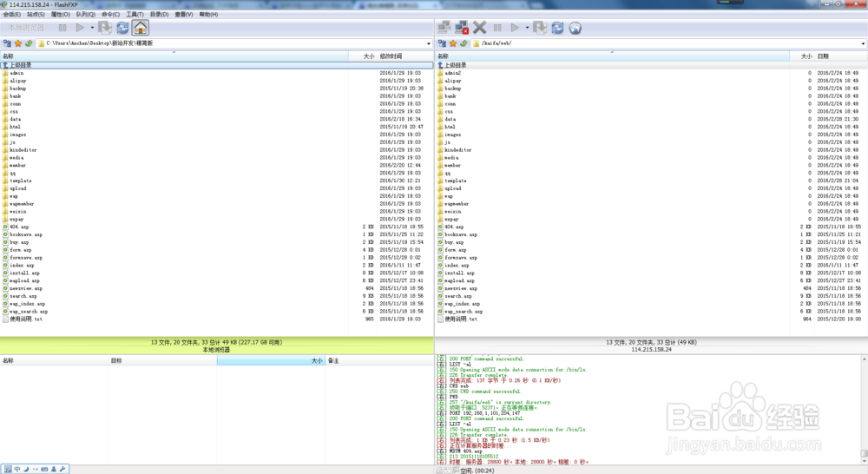
Task: Click the Refresh icon in the local toolbar
Action: pyautogui.click(x=122, y=29)
